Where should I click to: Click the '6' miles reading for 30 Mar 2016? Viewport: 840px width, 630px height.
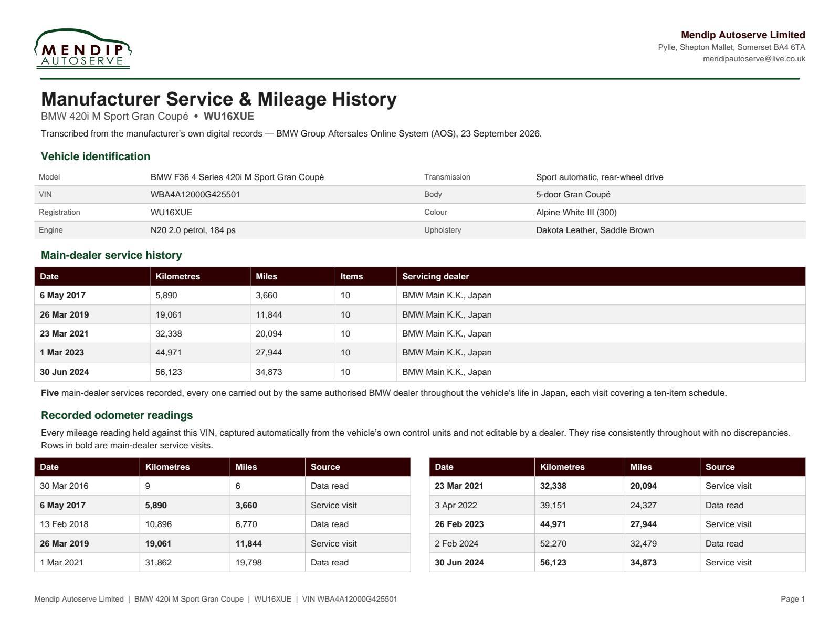point(238,486)
